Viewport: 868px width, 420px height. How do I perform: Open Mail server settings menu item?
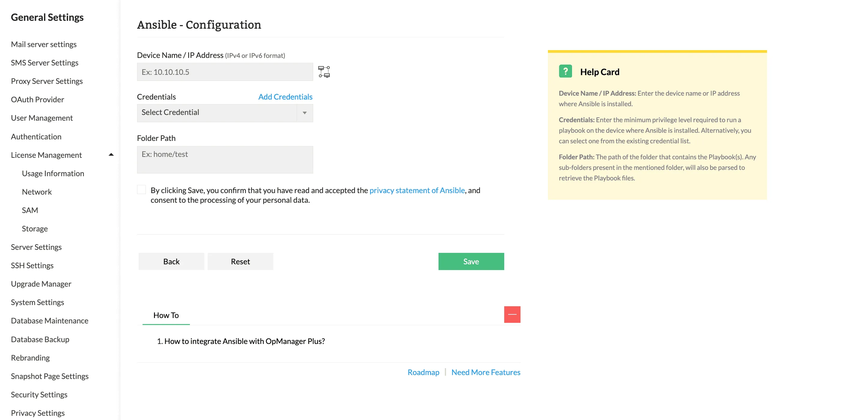click(x=43, y=44)
